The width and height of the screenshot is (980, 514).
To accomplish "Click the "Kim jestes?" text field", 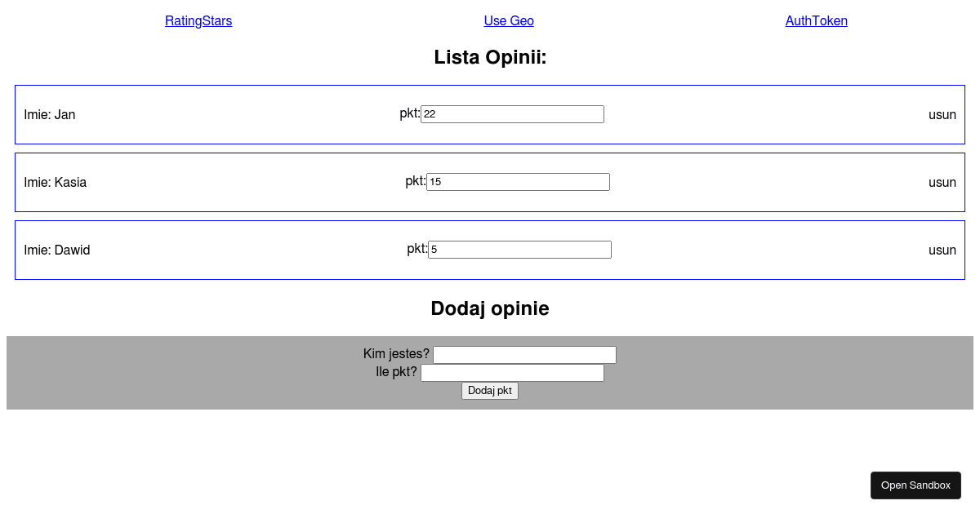I will [524, 355].
